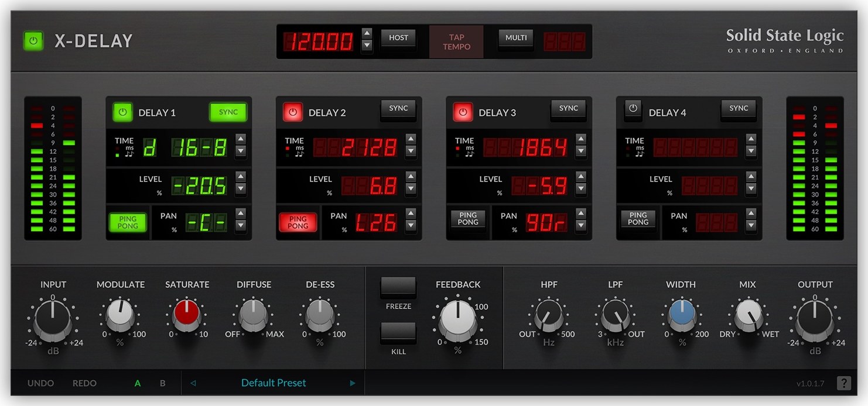Viewport: 868px width, 406px height.
Task: Decrease Delay 2 time with down arrow
Action: click(411, 152)
